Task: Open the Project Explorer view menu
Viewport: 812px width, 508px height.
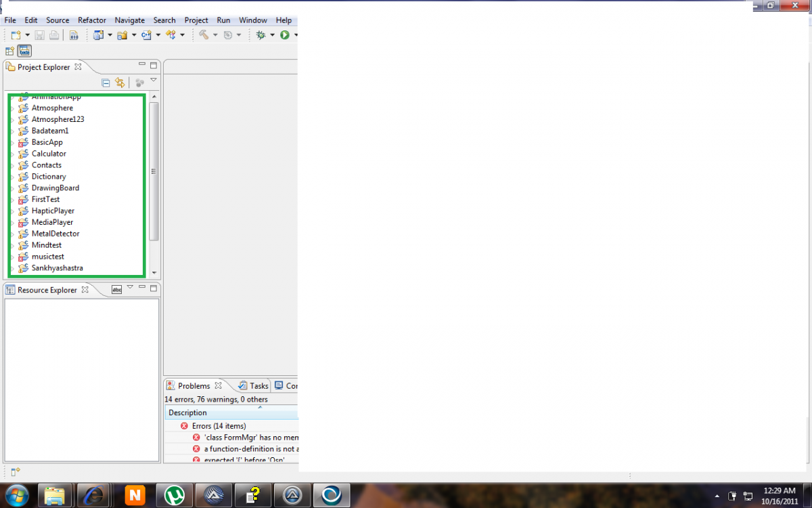Action: click(154, 80)
